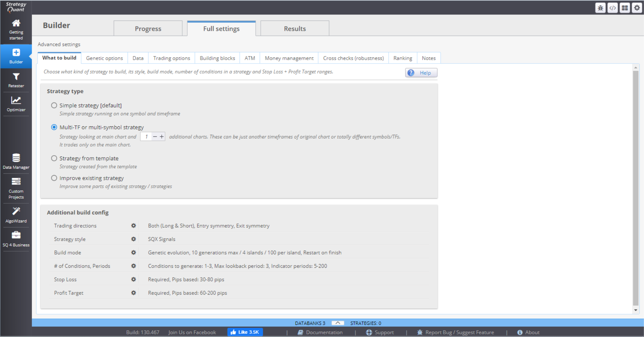Image resolution: width=644 pixels, height=337 pixels.
Task: Open Trading directions gear settings
Action: tap(134, 225)
